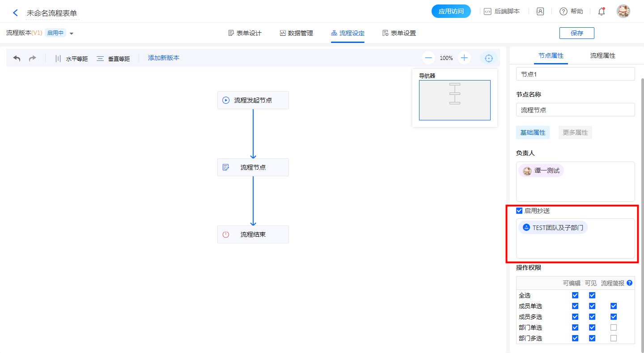
Task: Click the 节点名称 input field
Action: [575, 110]
